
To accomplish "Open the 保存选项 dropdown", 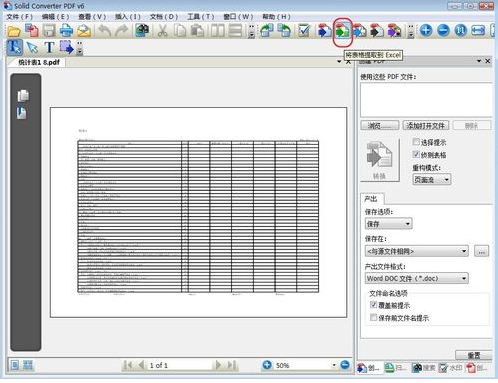I will click(388, 224).
